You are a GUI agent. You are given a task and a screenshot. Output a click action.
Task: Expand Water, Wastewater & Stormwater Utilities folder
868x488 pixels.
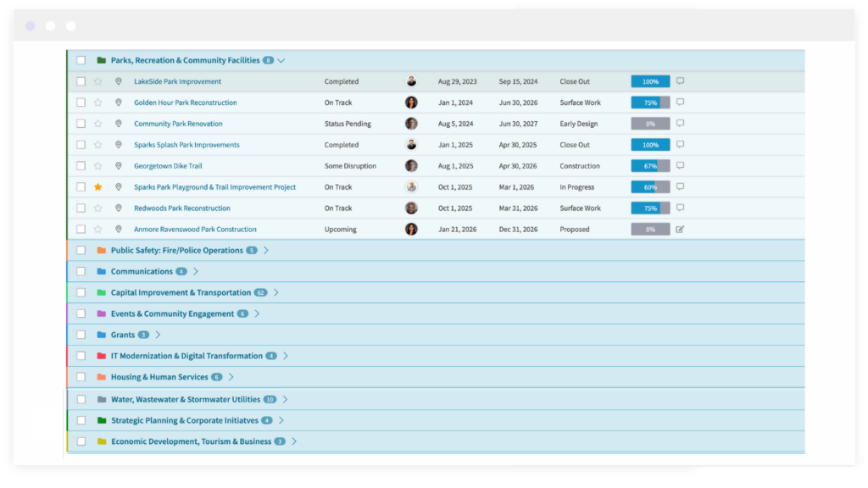tap(286, 399)
